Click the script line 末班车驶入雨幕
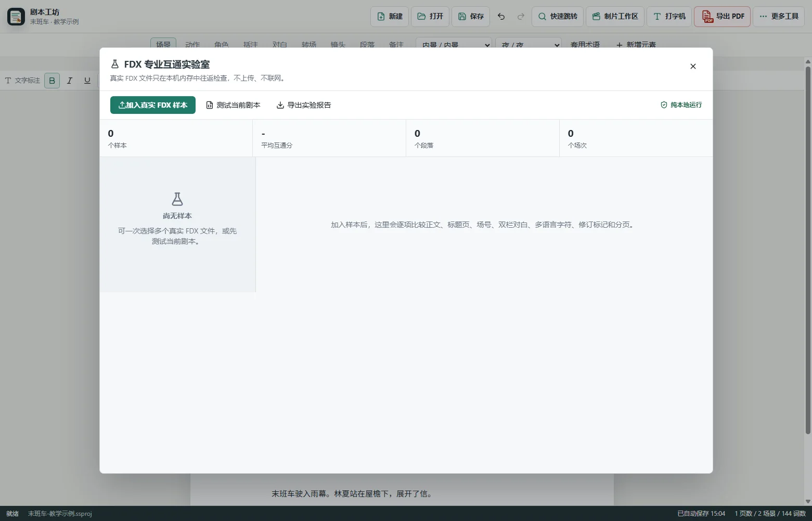The image size is (812, 521). (x=352, y=494)
